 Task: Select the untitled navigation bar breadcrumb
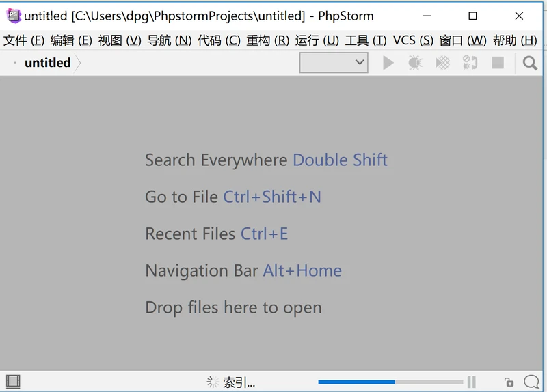pyautogui.click(x=47, y=63)
